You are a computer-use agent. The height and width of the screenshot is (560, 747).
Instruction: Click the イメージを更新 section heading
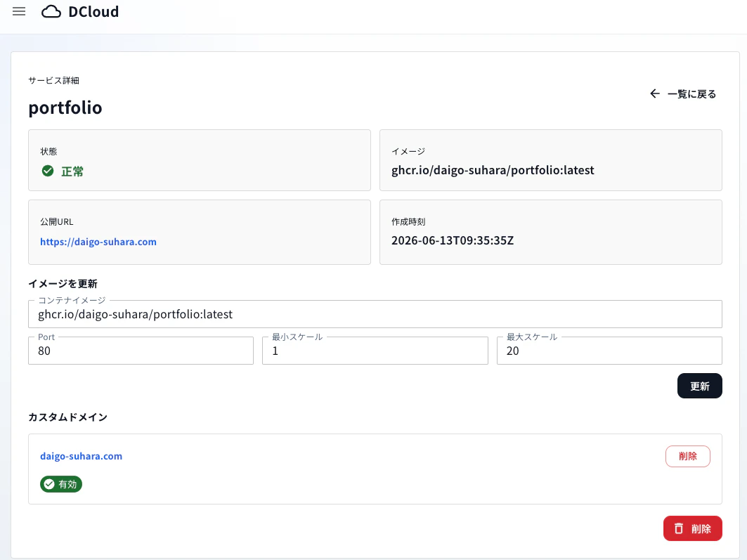(63, 284)
